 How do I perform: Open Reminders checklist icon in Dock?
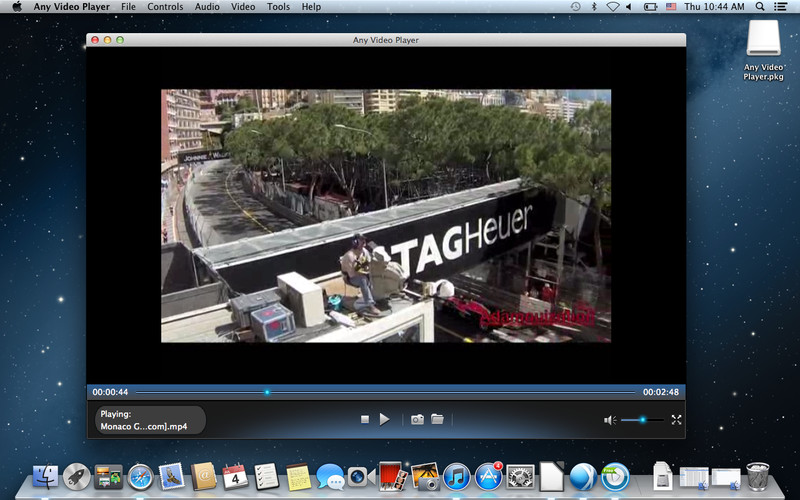[x=267, y=477]
